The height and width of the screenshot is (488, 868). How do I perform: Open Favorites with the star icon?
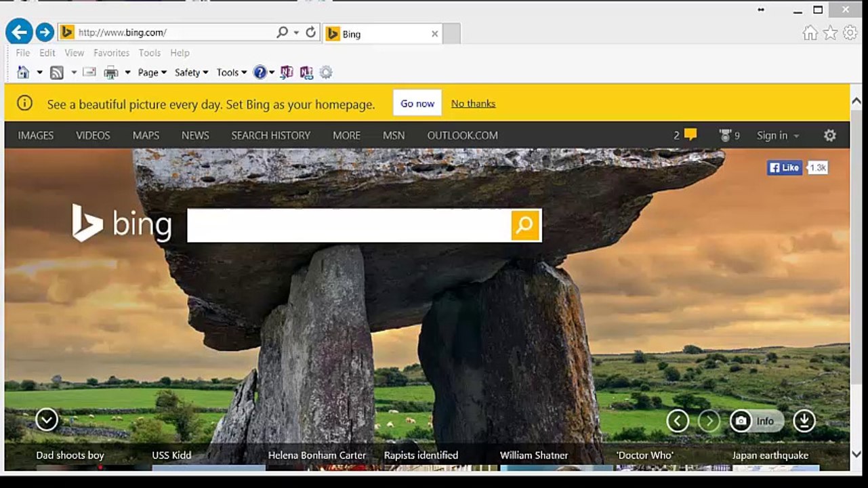pyautogui.click(x=830, y=33)
